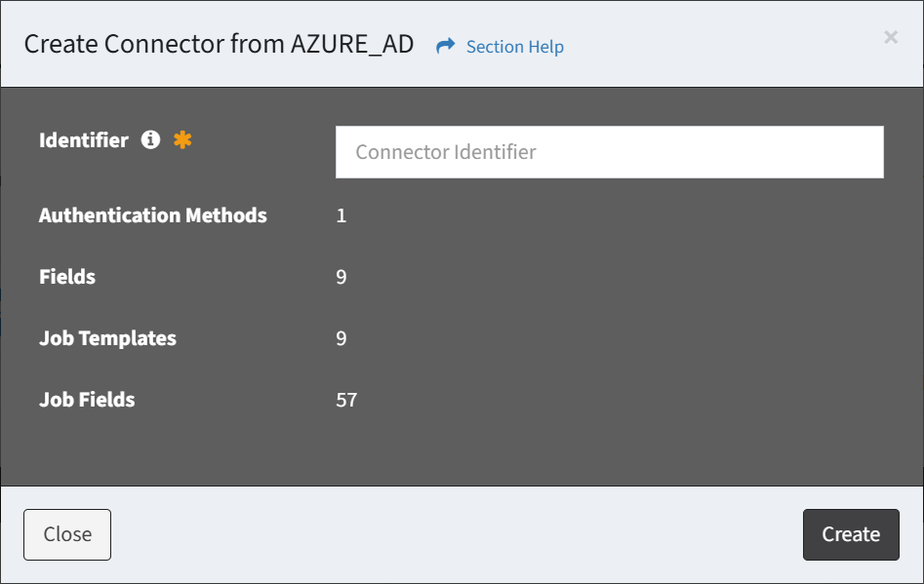Click the Section Help arrow icon
Screen dimensions: 924x584
(x=446, y=47)
